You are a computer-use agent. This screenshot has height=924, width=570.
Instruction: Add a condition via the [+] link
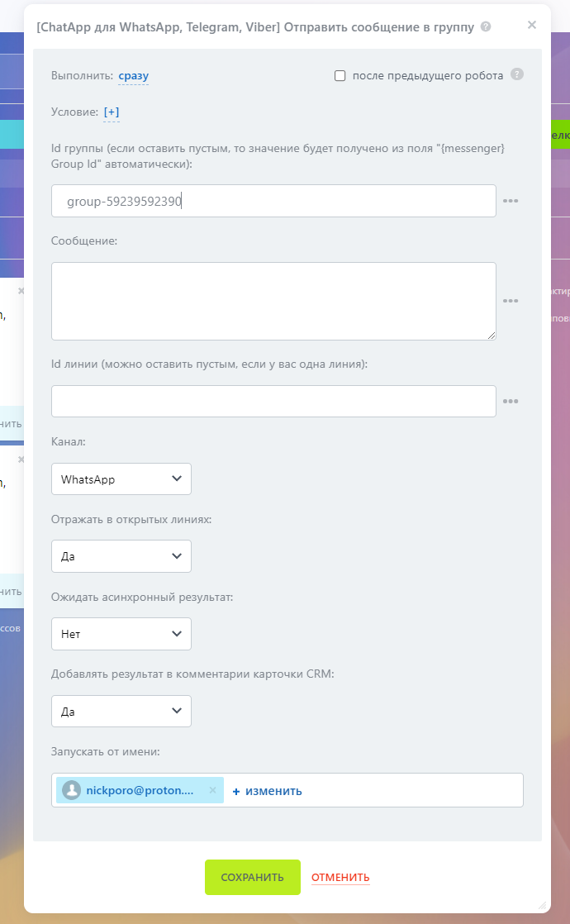click(x=112, y=112)
